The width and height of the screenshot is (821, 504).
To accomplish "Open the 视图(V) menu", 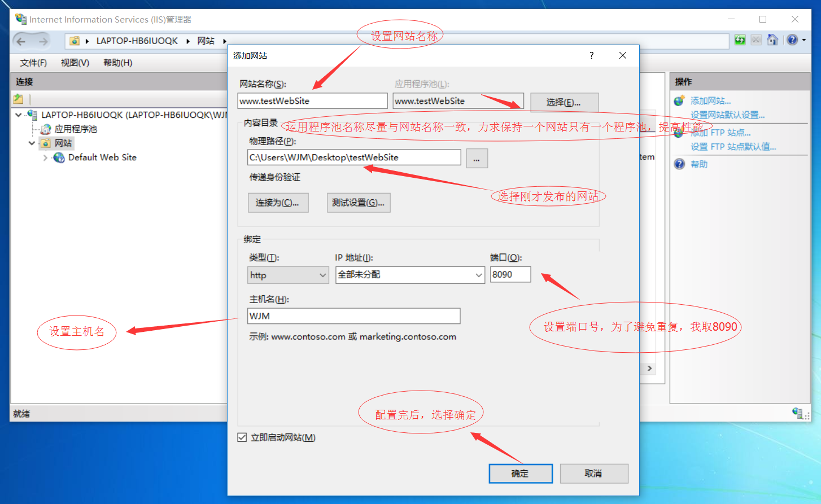I will click(74, 63).
